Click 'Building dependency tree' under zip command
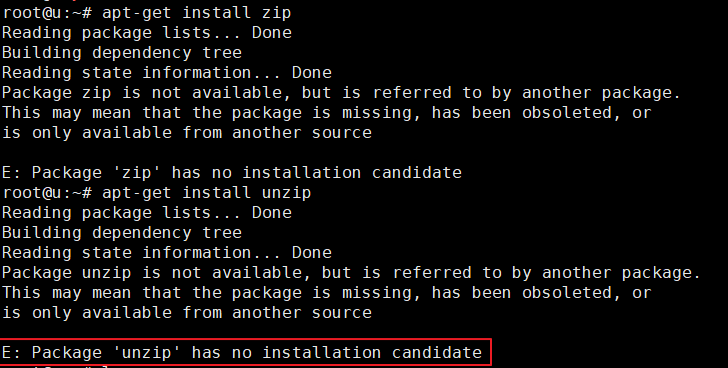 (x=122, y=53)
